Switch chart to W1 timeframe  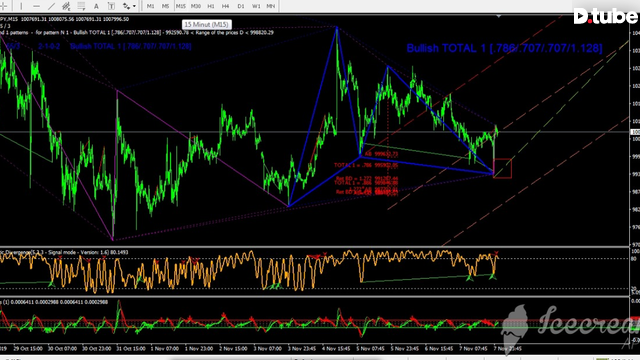coord(256,6)
